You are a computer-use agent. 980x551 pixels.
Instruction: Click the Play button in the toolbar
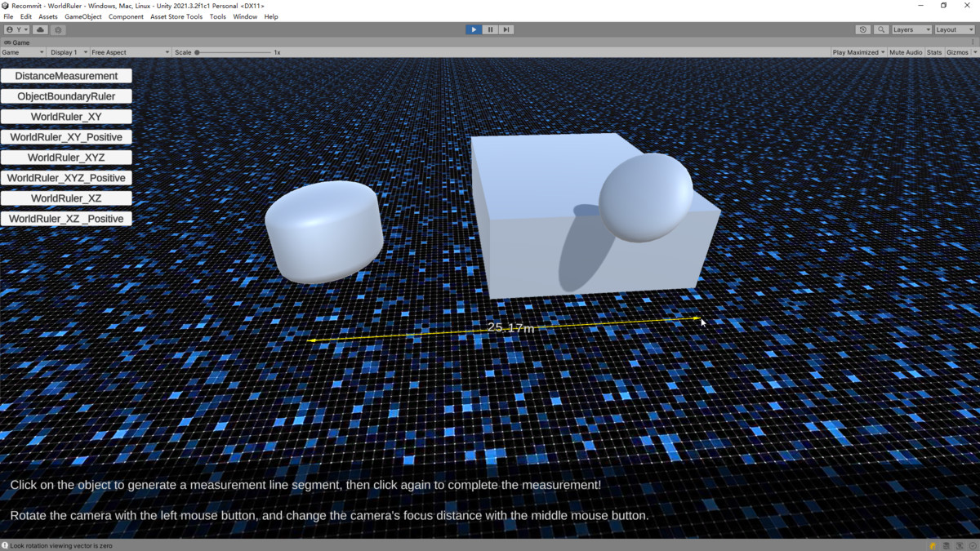click(474, 29)
